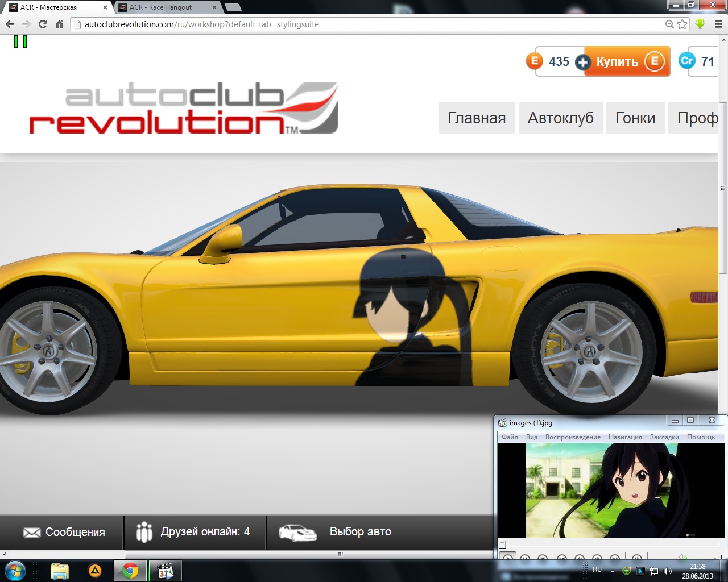Click the blue play arrow tray icon
This screenshot has height=582, width=728.
tap(640, 571)
